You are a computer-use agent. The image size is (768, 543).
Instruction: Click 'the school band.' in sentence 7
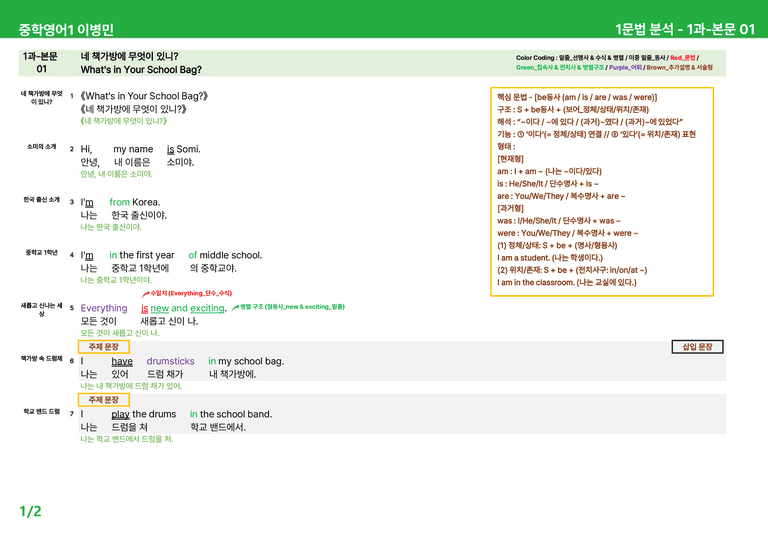pyautogui.click(x=236, y=414)
